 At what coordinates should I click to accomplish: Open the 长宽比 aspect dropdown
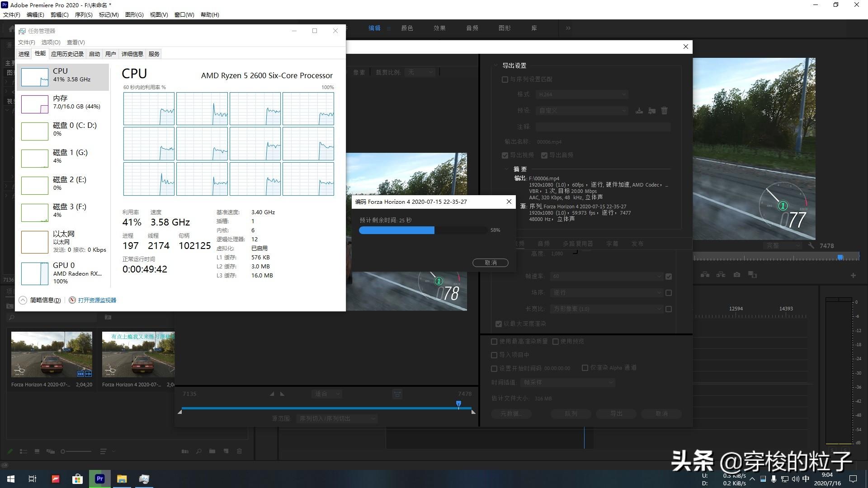(x=607, y=309)
